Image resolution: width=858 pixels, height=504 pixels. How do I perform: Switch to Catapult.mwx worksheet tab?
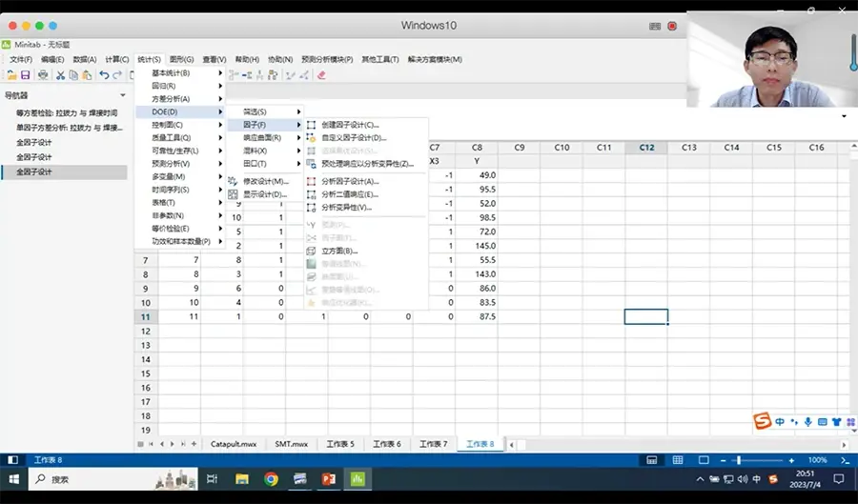point(234,444)
